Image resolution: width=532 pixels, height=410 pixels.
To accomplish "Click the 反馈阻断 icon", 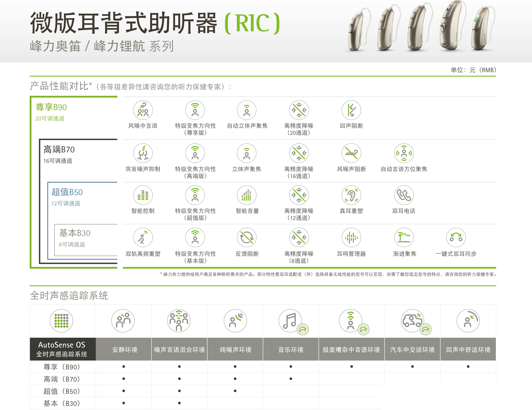I will pos(247,237).
